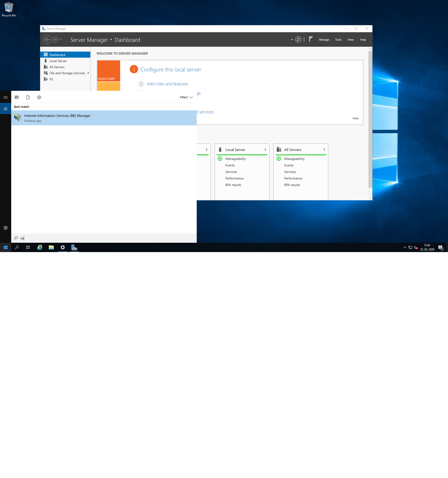Open Settings app on taskbar
Image resolution: width=448 pixels, height=478 pixels.
point(63,247)
